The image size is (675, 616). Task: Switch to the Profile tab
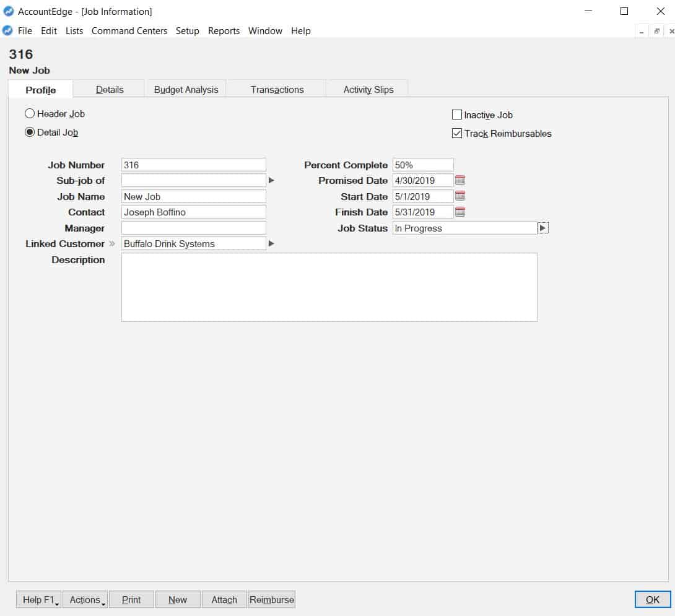point(40,90)
